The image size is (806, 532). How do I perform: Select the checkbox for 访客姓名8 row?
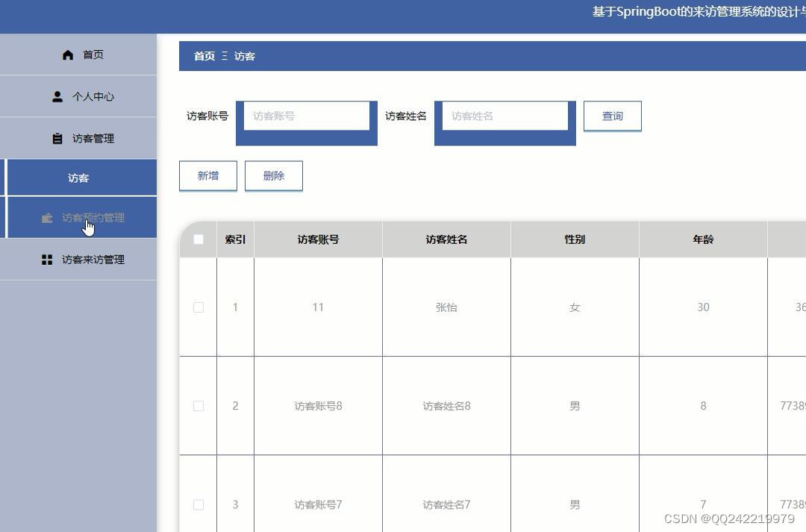coord(198,406)
